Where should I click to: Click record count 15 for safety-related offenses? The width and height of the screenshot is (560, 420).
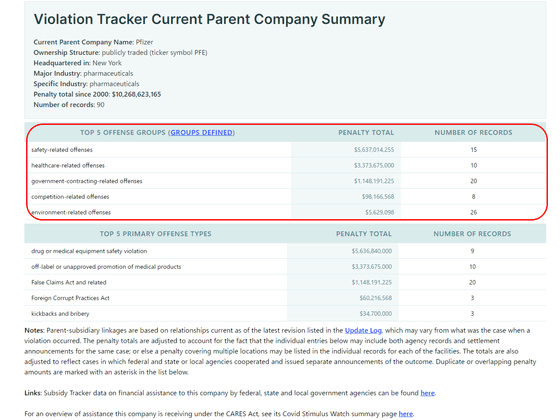[474, 150]
